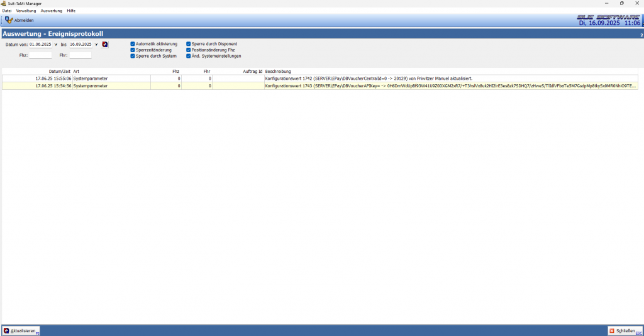The height and width of the screenshot is (336, 644).
Task: Click the refresh icon next to date range
Action: 105,45
